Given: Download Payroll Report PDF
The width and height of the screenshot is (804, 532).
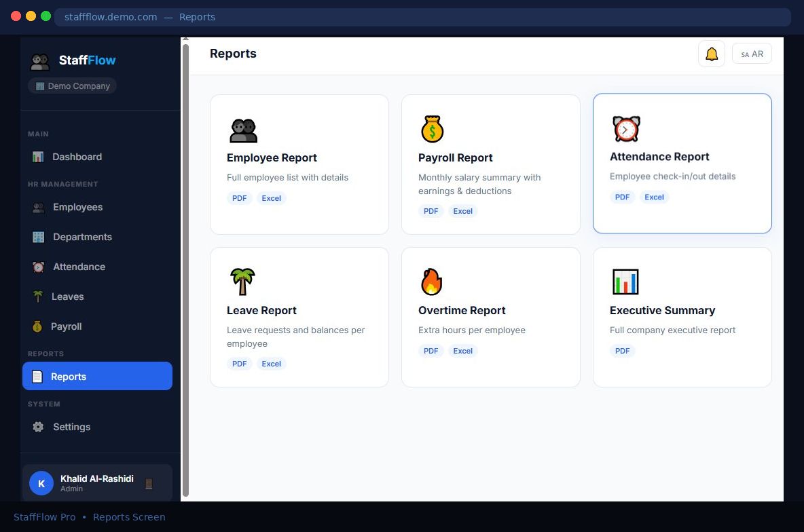Looking at the screenshot, I should click(431, 211).
